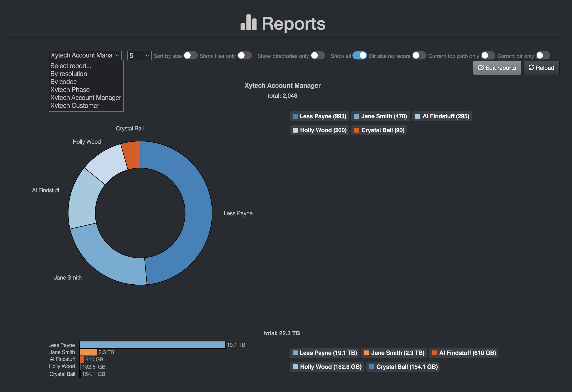
Task: Click the Edit reports pencil icon
Action: point(481,68)
